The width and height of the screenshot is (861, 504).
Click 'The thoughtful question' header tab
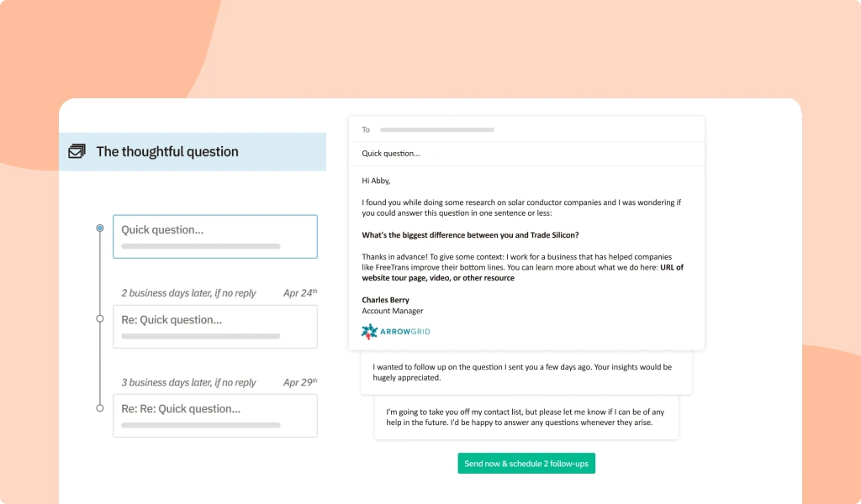167,151
